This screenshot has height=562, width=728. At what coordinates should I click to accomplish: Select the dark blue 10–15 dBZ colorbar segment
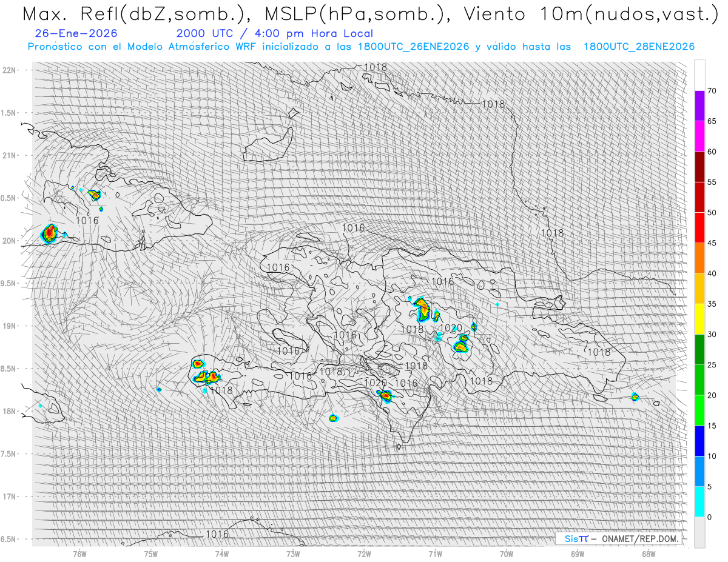pyautogui.click(x=699, y=441)
